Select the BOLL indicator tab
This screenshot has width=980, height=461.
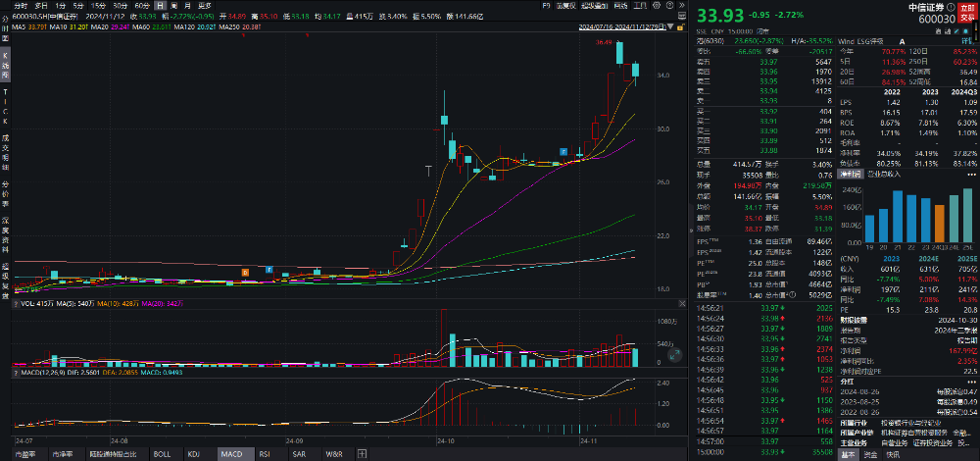(162, 454)
